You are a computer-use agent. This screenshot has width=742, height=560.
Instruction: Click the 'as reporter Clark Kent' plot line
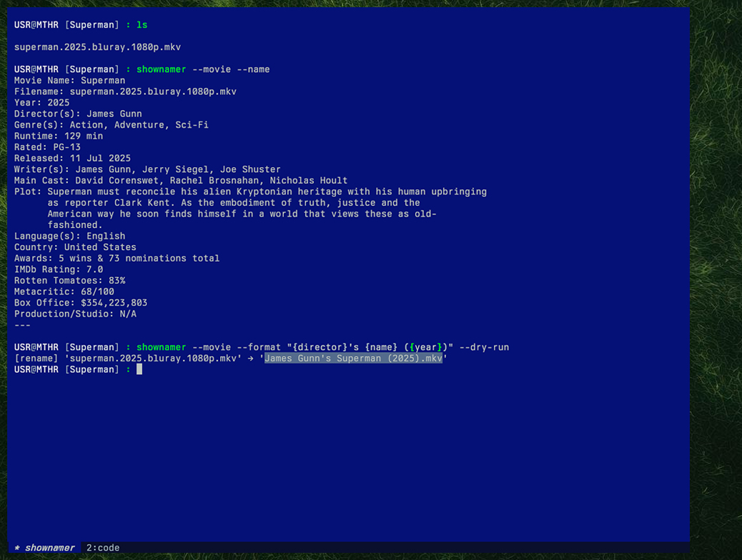(234, 203)
